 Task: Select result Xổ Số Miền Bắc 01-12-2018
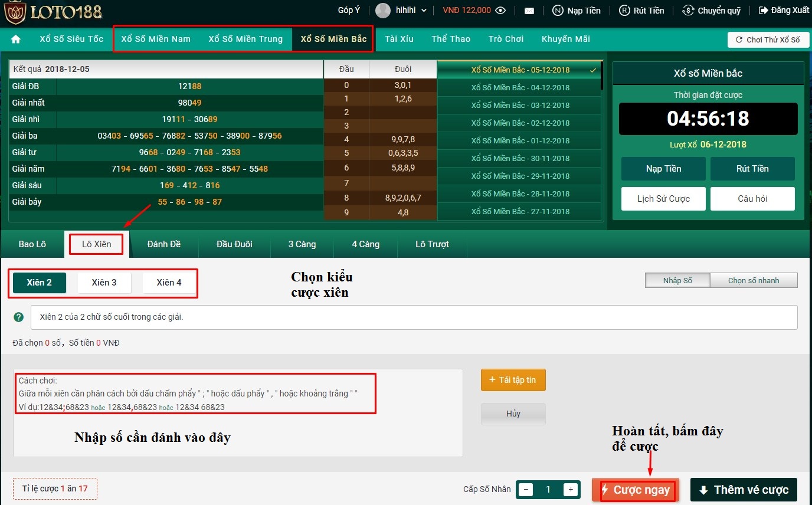519,140
